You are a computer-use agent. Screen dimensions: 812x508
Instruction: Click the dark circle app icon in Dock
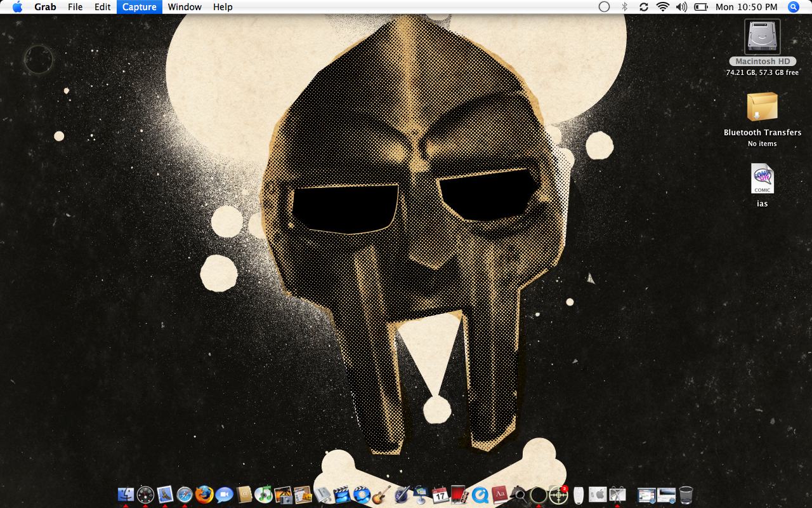(538, 495)
